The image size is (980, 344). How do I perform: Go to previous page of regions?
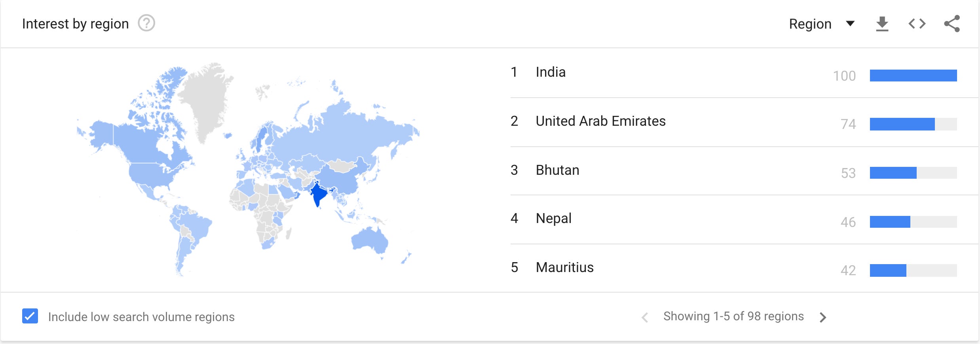pyautogui.click(x=645, y=317)
